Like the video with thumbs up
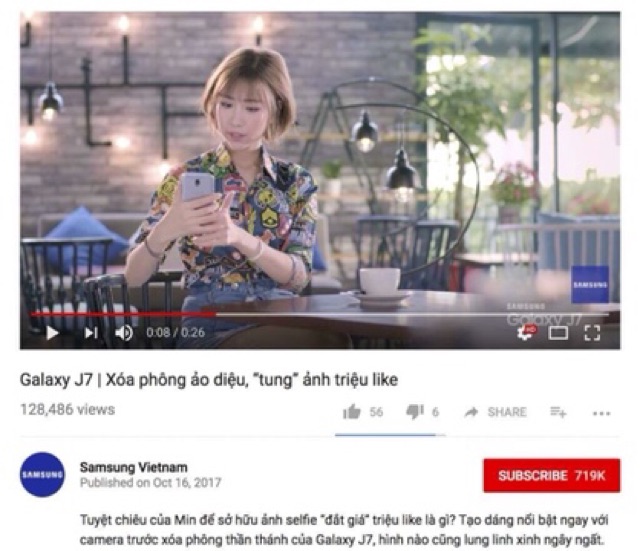 [x=352, y=412]
